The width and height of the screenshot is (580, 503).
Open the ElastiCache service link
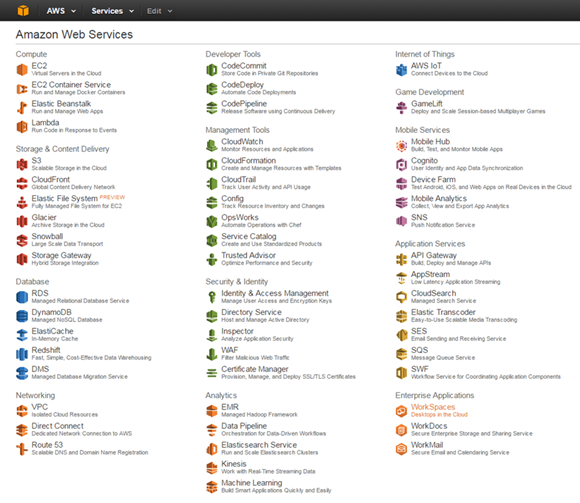53,331
